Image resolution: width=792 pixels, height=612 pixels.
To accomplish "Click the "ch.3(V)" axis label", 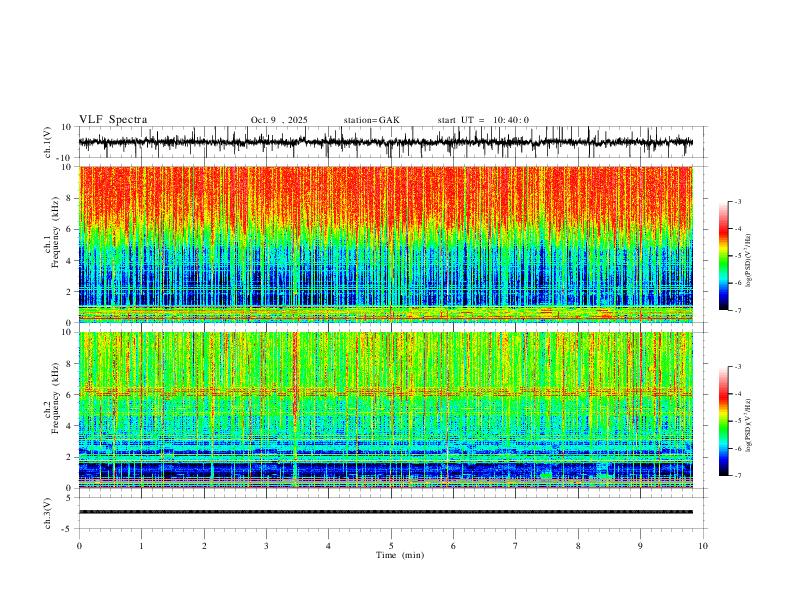I will pyautogui.click(x=48, y=514).
